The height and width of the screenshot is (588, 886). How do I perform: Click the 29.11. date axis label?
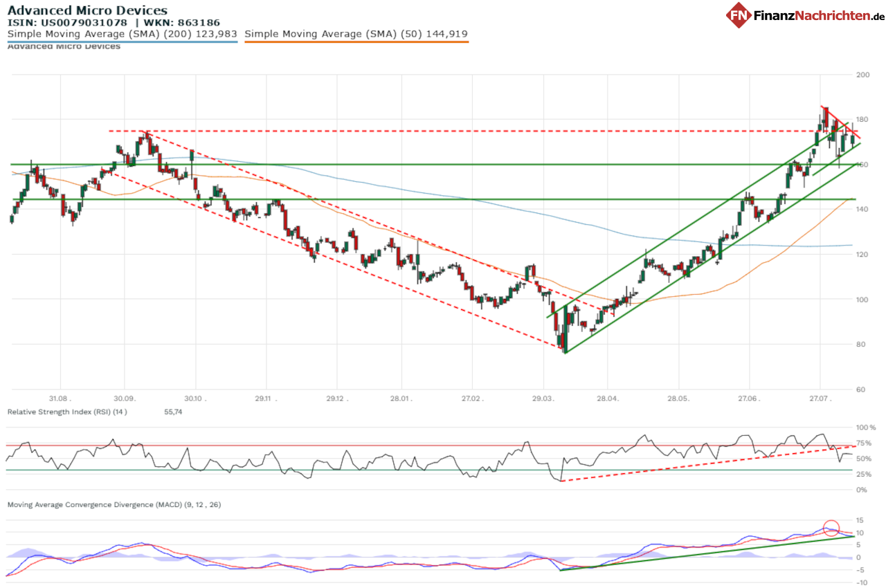coord(266,398)
